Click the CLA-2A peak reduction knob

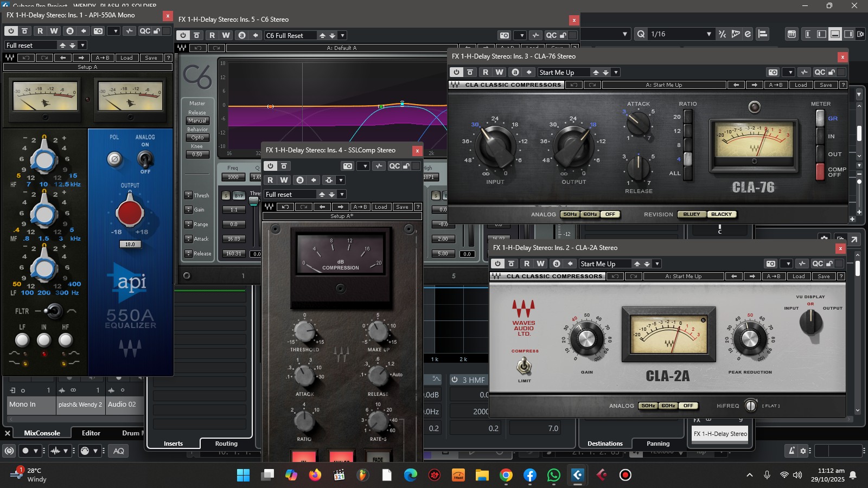(750, 338)
